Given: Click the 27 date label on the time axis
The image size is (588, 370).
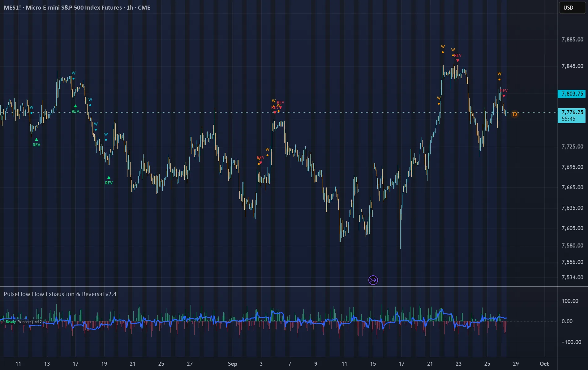Looking at the screenshot, I should (x=190, y=364).
